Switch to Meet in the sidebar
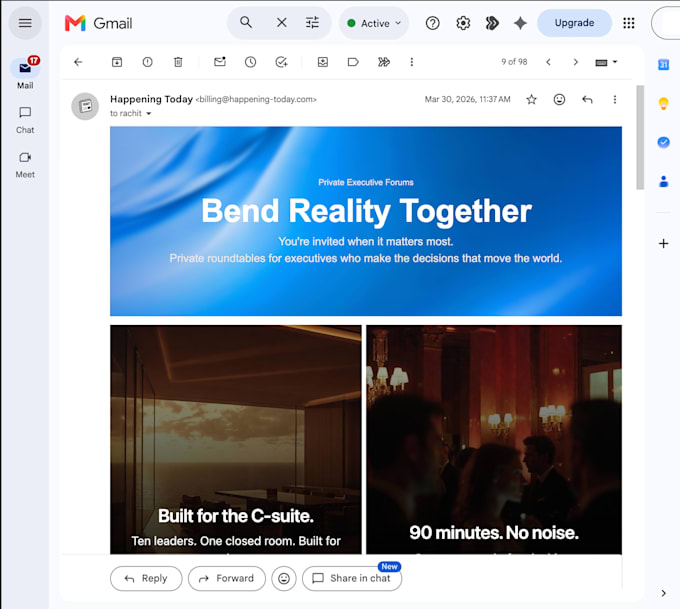 click(25, 165)
